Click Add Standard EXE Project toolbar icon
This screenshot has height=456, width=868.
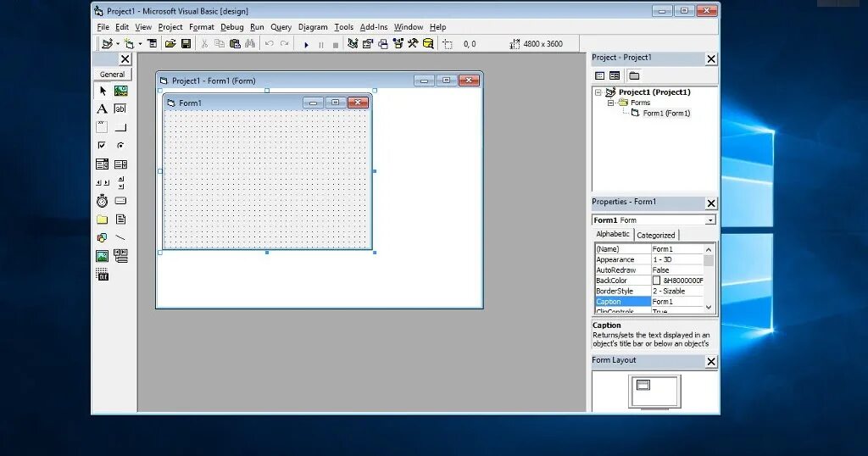[108, 44]
